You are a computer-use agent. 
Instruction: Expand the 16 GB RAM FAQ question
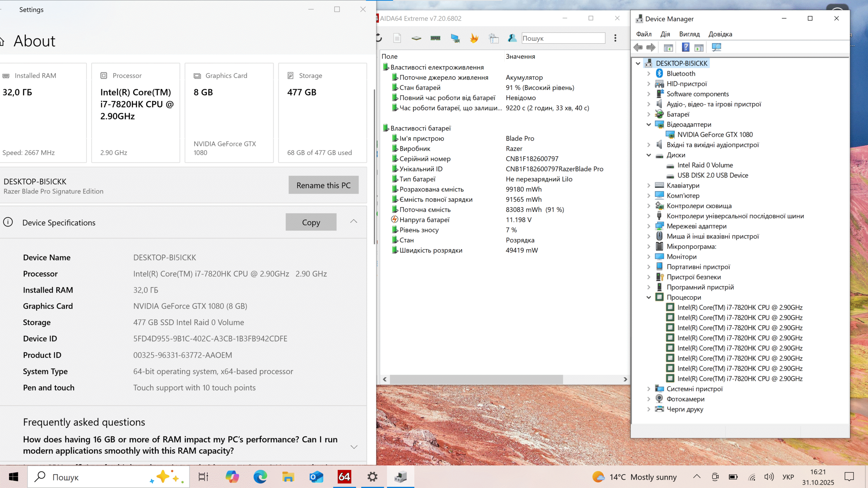(354, 447)
